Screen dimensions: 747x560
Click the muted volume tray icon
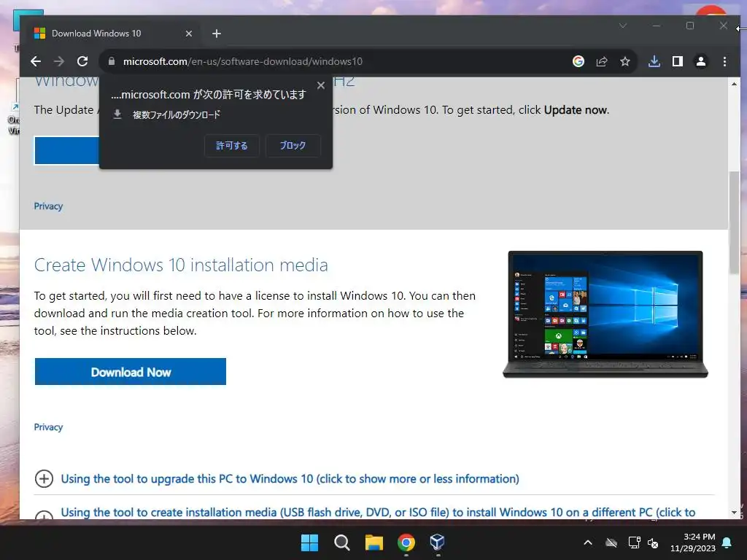(653, 542)
